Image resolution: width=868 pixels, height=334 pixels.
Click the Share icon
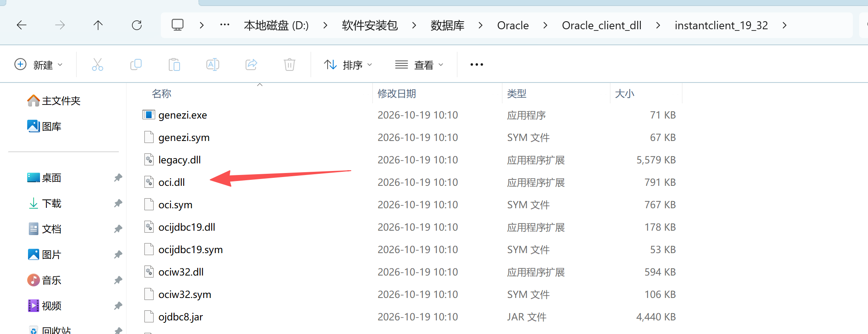(251, 64)
